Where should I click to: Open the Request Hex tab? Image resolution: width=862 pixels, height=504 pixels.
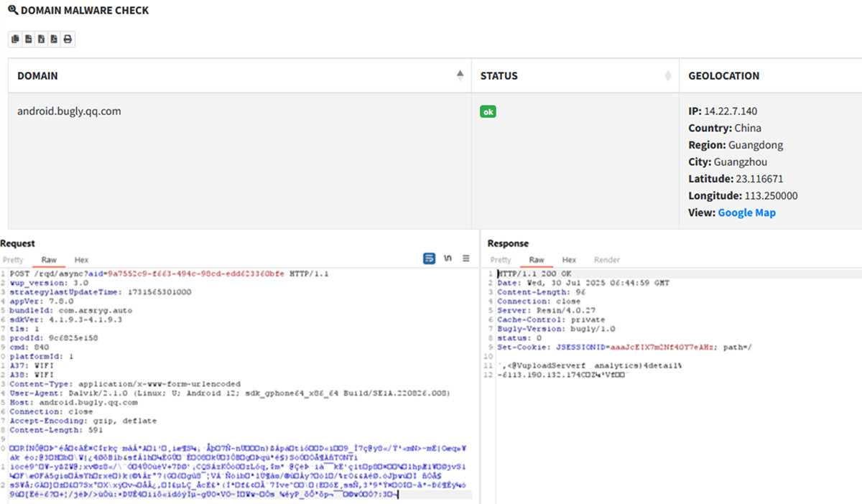pos(81,260)
